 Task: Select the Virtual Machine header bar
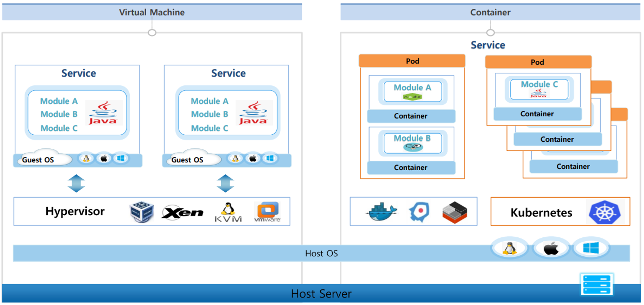coord(152,12)
